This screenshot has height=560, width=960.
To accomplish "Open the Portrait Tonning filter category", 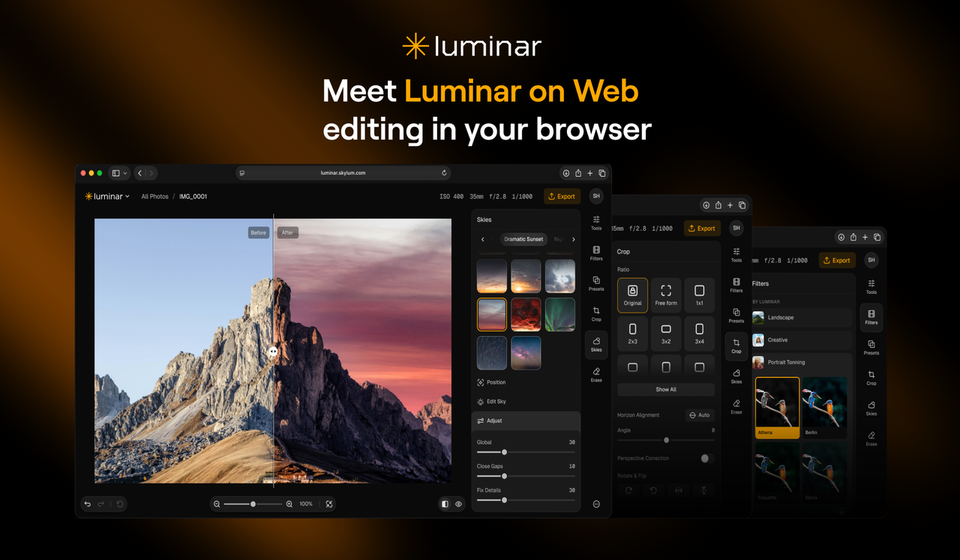I will [802, 362].
